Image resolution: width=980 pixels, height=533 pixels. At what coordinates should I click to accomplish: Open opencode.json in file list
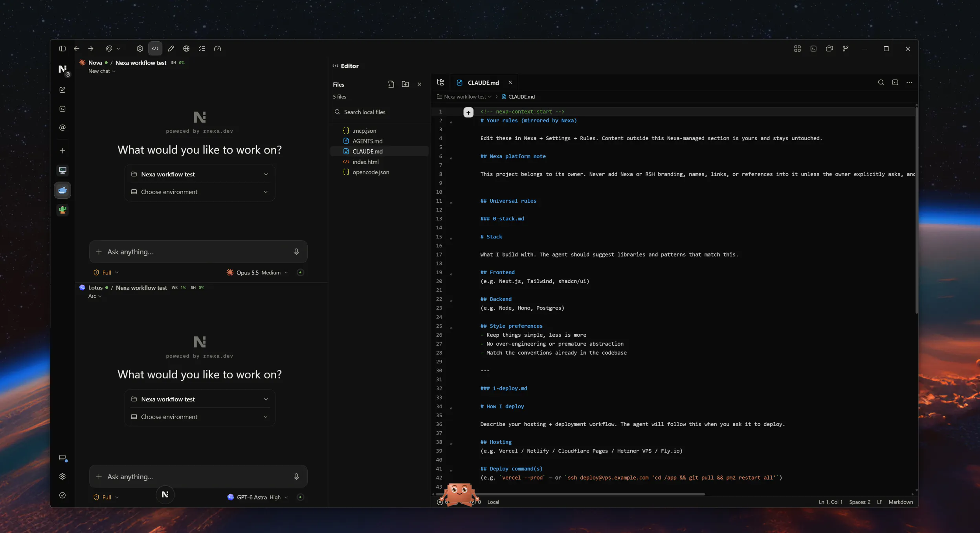point(379,172)
